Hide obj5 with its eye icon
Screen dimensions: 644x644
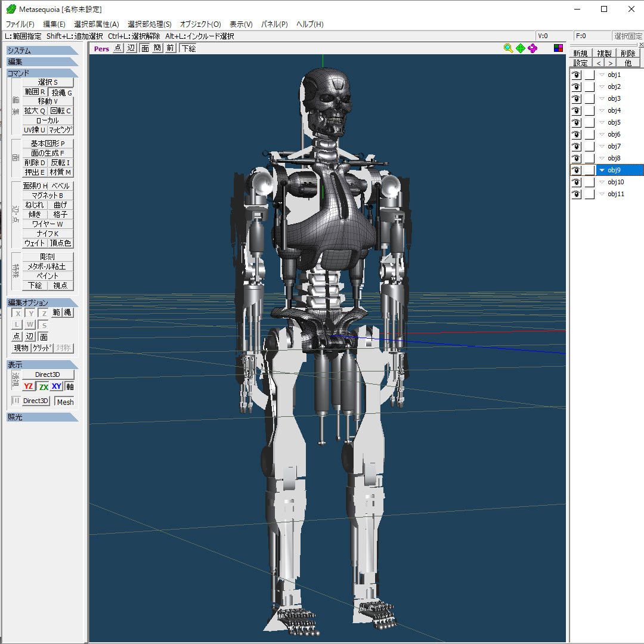[576, 122]
